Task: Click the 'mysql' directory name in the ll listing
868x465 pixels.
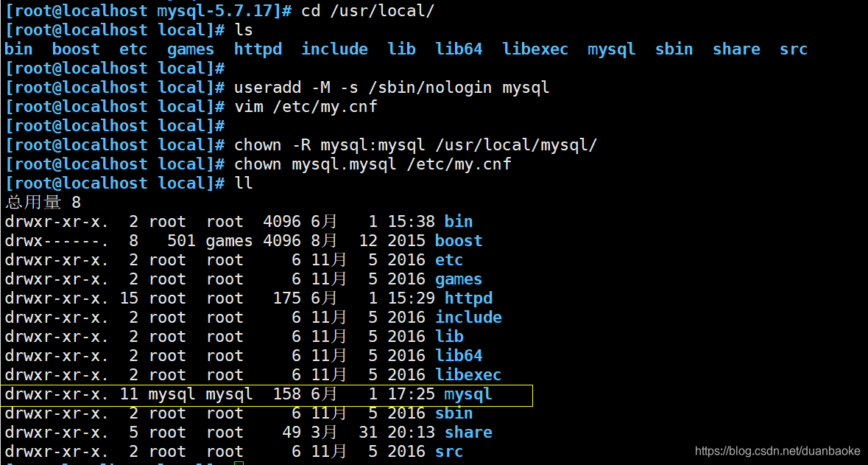Action: [x=468, y=394]
